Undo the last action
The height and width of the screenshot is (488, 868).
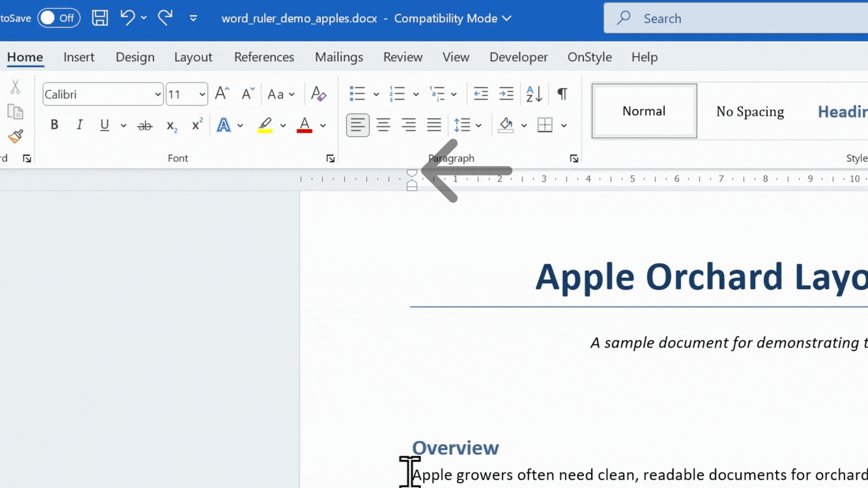[x=127, y=18]
